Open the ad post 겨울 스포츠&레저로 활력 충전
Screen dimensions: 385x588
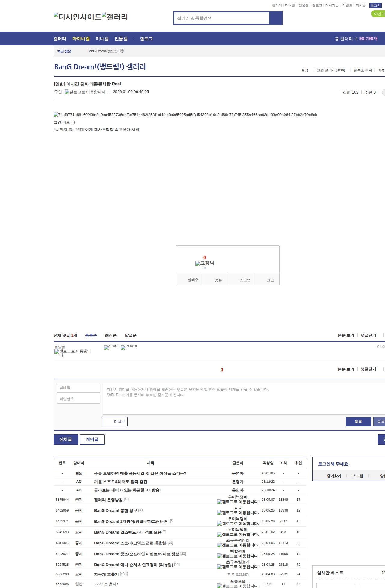click(121, 482)
